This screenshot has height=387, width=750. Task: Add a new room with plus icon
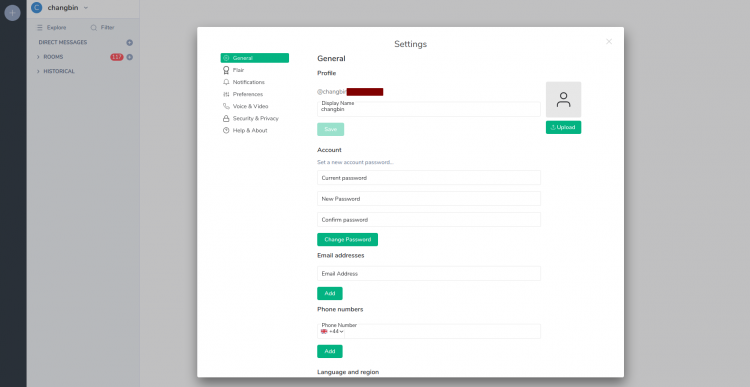[x=129, y=57]
